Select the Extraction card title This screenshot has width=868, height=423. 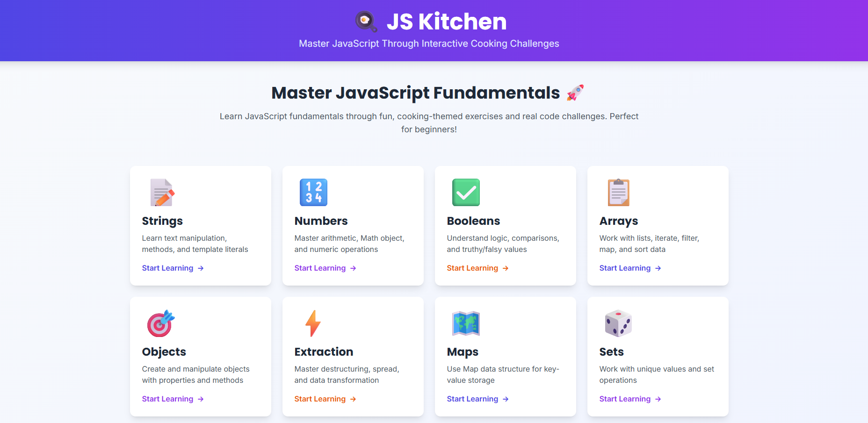(324, 352)
